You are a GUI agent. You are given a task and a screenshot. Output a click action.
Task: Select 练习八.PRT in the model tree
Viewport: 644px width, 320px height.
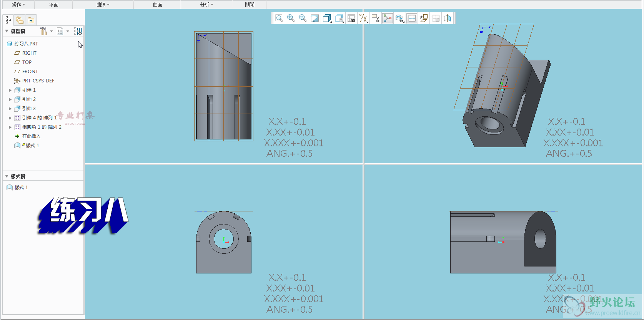tap(26, 44)
